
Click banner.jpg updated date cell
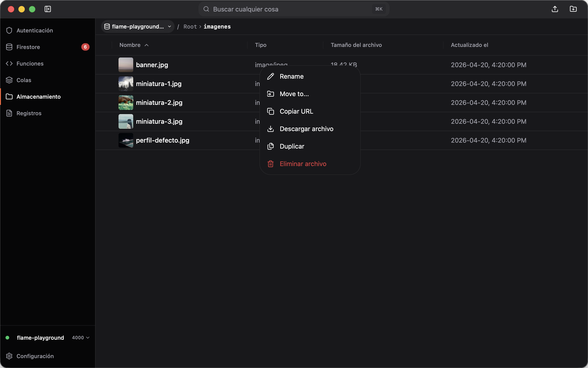[488, 65]
